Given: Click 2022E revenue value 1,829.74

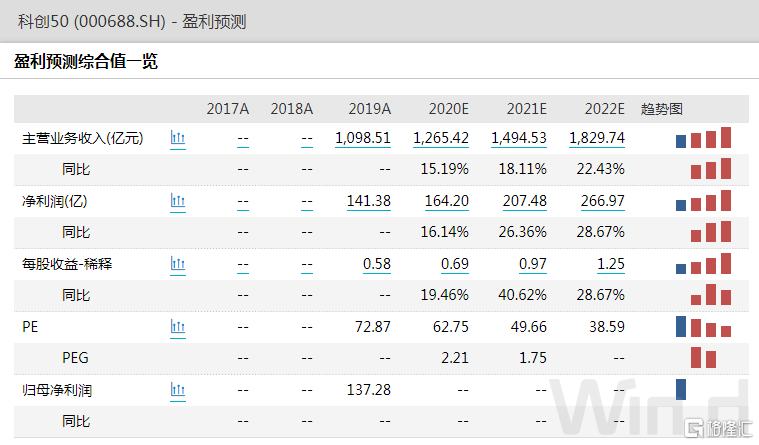Looking at the screenshot, I should click(596, 138).
